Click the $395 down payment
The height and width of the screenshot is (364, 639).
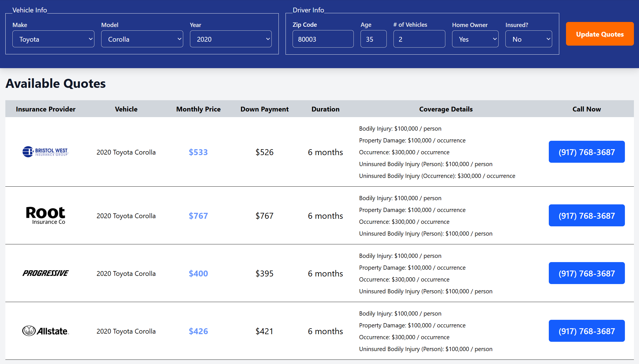[x=264, y=274]
